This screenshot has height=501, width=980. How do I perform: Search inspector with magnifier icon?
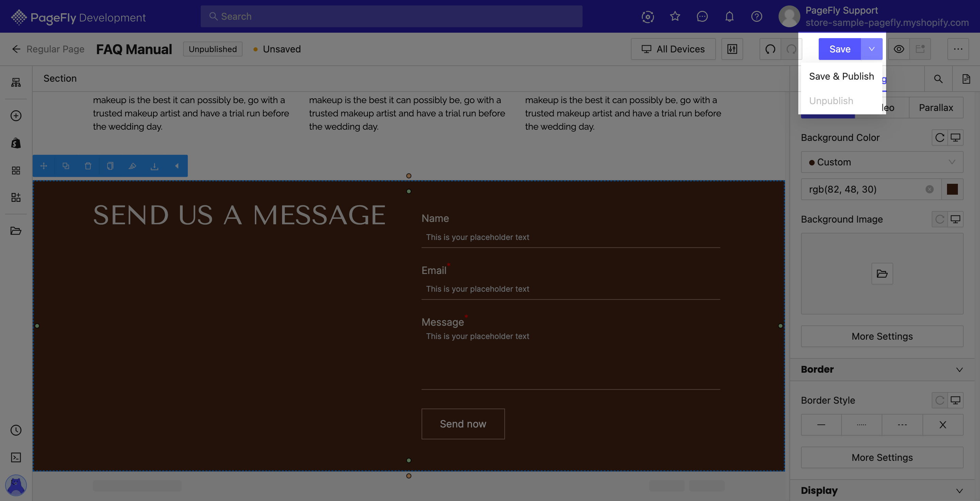pyautogui.click(x=938, y=79)
